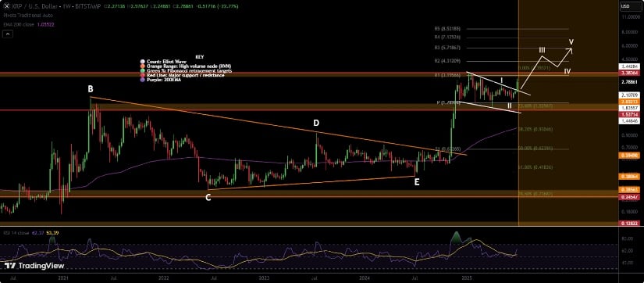Select the wave label E on chart
The image size is (644, 283).
pyautogui.click(x=417, y=183)
